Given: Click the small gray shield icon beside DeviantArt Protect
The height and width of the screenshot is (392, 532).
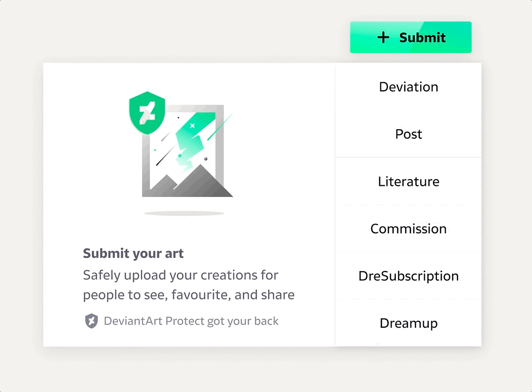Looking at the screenshot, I should coord(91,321).
